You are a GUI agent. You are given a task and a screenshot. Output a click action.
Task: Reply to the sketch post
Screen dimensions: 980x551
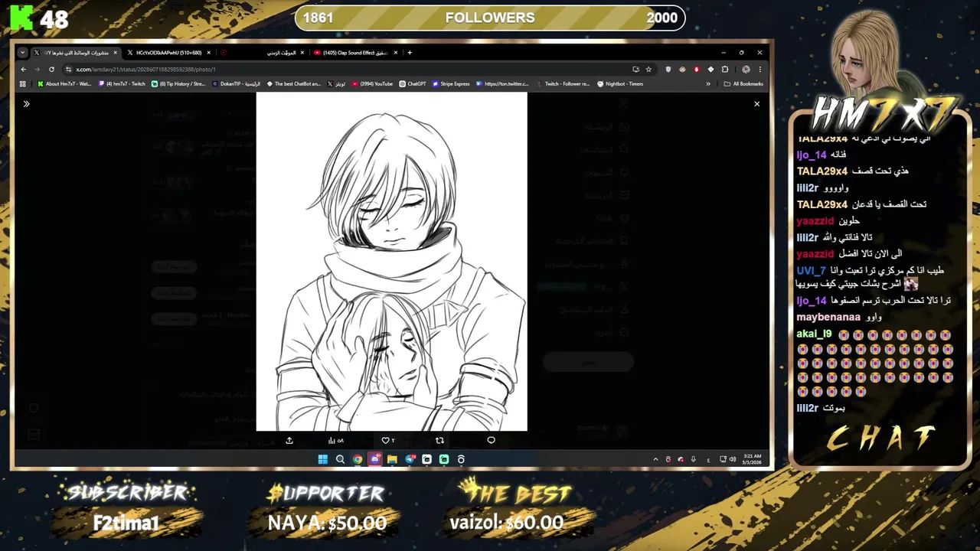(x=491, y=440)
